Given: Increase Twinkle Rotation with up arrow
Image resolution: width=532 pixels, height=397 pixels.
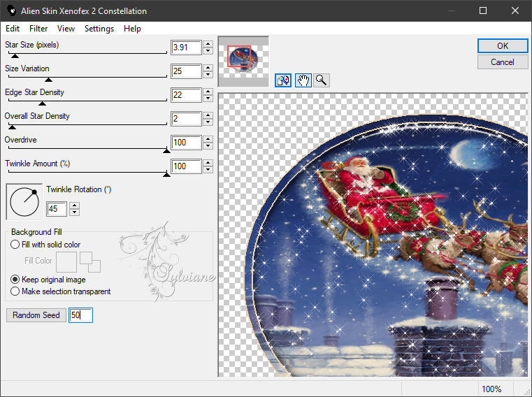Looking at the screenshot, I should click(74, 205).
